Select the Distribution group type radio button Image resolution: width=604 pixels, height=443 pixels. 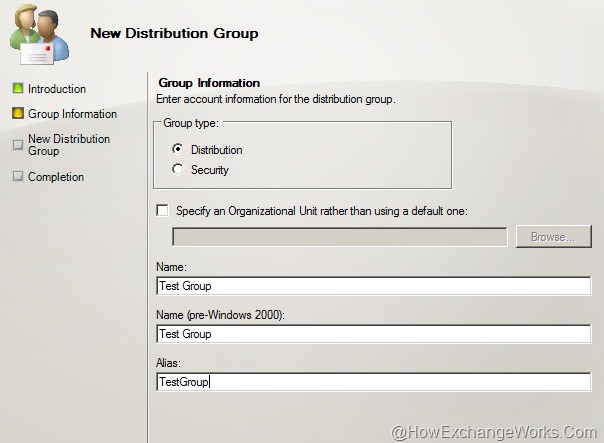click(x=178, y=149)
